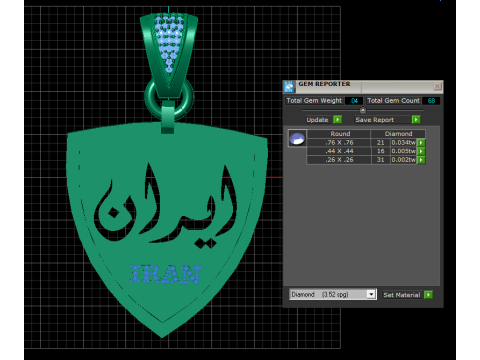The height and width of the screenshot is (360, 480).
Task: Click green arrow for 0.005tw row
Action: click(421, 151)
